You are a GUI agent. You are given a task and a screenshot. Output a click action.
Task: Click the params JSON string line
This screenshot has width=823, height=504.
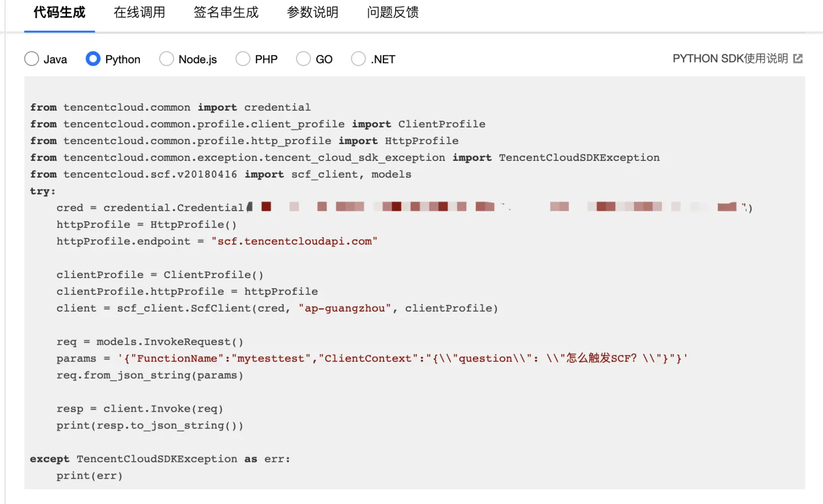(x=372, y=358)
